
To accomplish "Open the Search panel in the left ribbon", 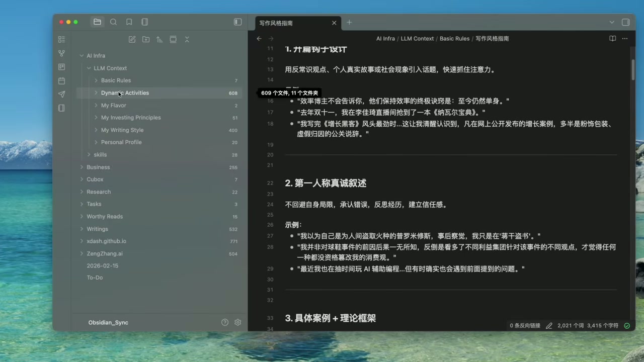I will pos(113,22).
